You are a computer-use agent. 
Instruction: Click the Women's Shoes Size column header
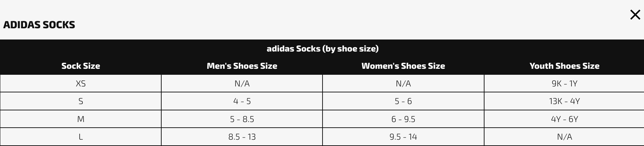click(x=403, y=66)
